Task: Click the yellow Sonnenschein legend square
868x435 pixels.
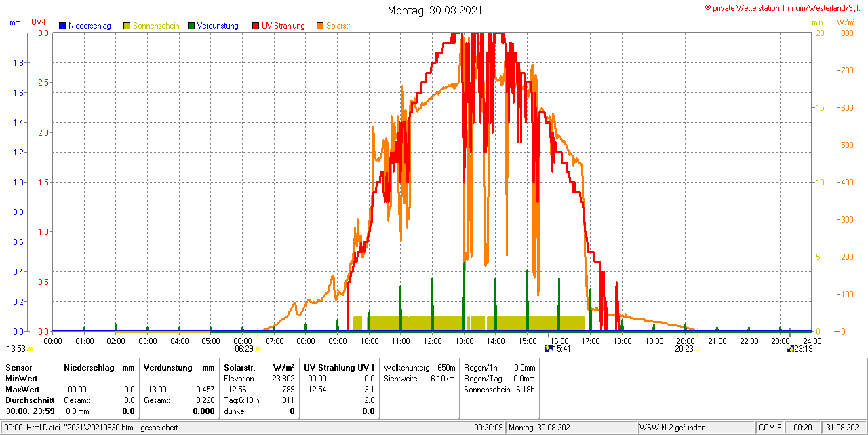Action: [x=127, y=26]
